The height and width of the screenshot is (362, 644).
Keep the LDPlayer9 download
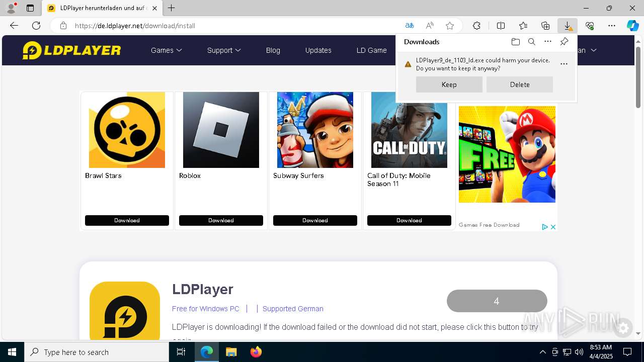tap(449, 84)
